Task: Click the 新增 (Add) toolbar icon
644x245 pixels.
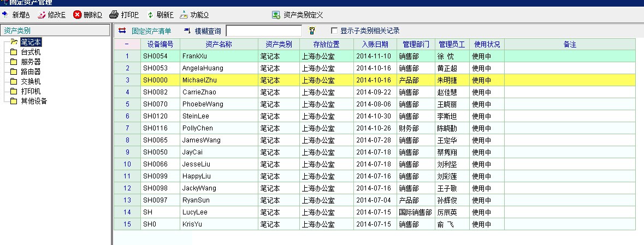Action: point(5,15)
